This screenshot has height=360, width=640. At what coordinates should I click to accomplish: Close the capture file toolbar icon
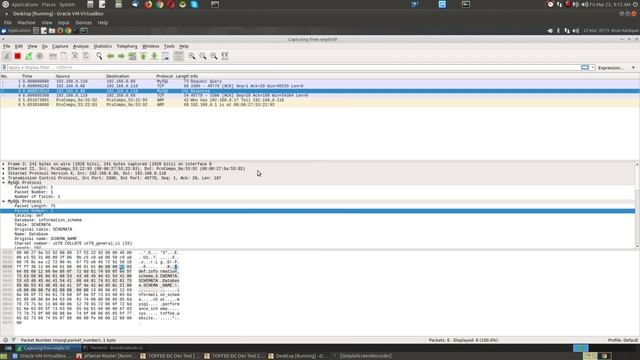(75, 56)
